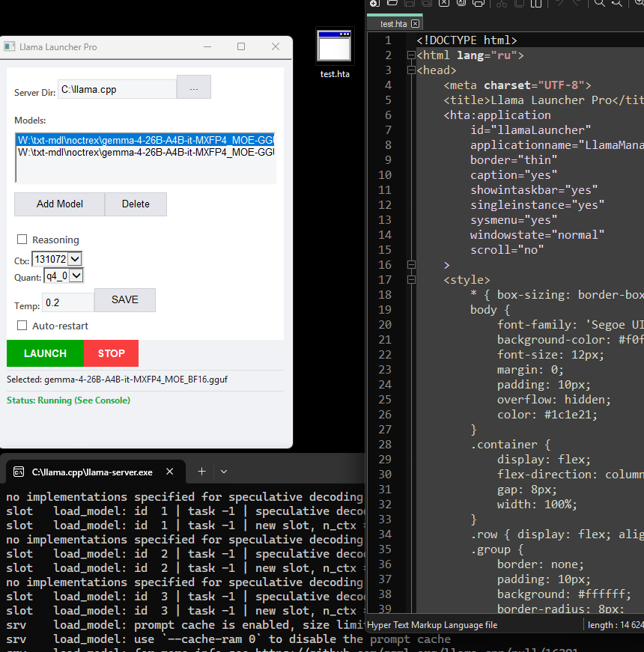This screenshot has height=652, width=644.
Task: Click the '<!DOCTYPE html>' code line
Action: pos(467,40)
